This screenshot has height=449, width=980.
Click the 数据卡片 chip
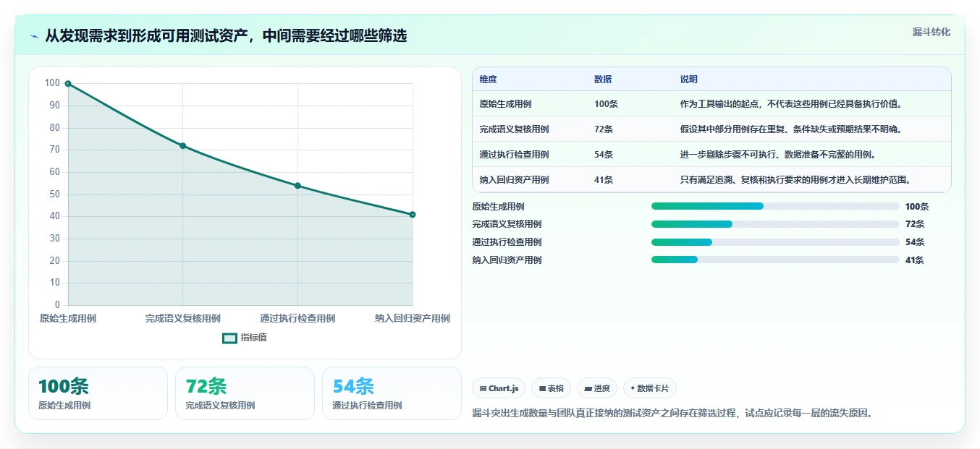(x=650, y=388)
